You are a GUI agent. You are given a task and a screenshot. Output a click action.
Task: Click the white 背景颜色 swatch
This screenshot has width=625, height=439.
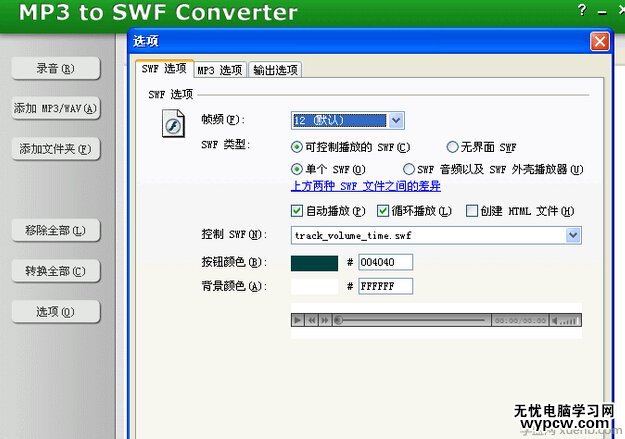pos(314,287)
